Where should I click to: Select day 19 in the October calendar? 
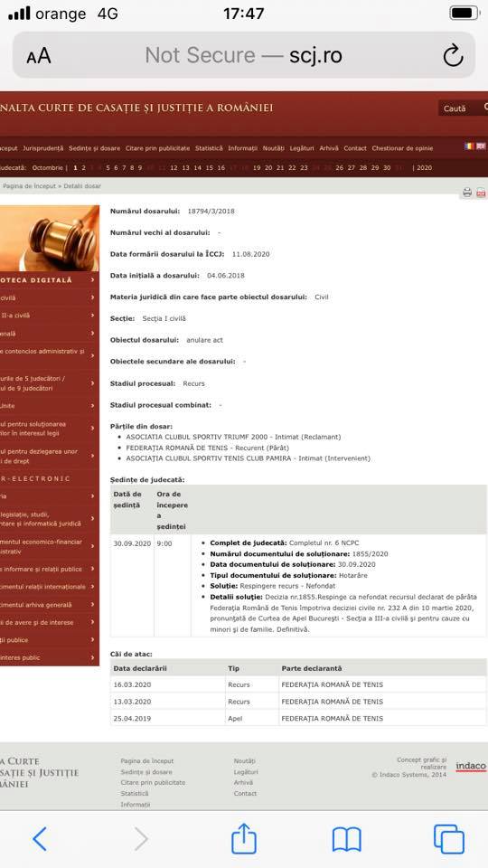[257, 168]
